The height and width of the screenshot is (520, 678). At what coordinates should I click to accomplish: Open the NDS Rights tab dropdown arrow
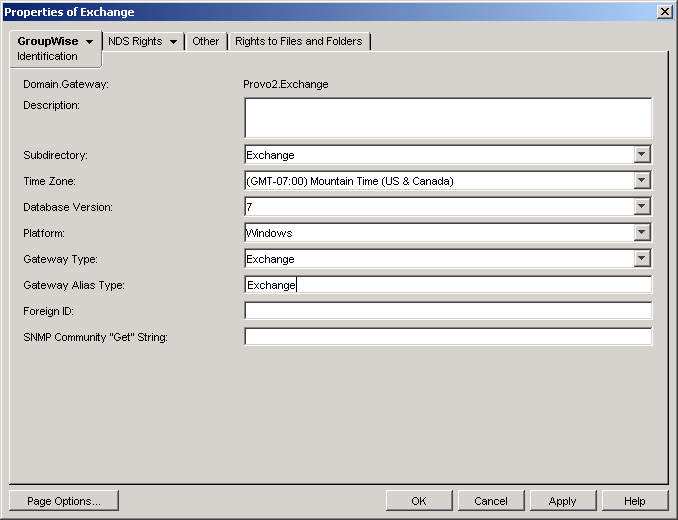173,42
